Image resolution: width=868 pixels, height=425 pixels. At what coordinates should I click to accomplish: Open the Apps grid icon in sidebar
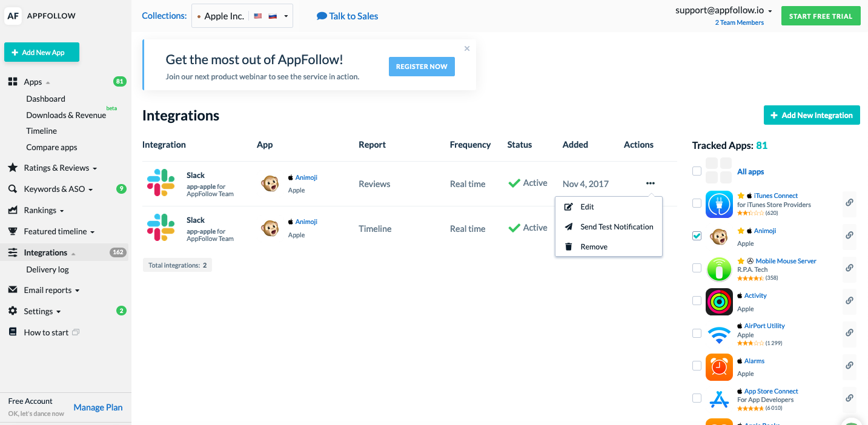[x=13, y=82]
